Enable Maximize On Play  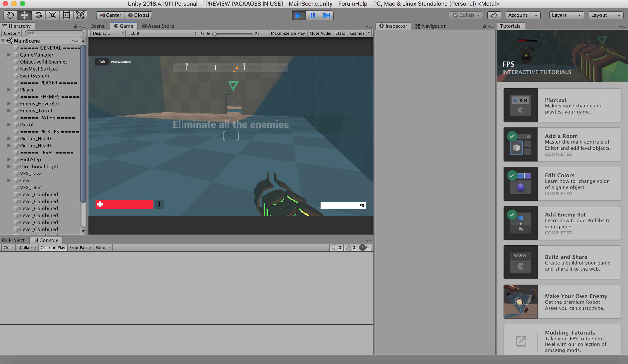(288, 33)
